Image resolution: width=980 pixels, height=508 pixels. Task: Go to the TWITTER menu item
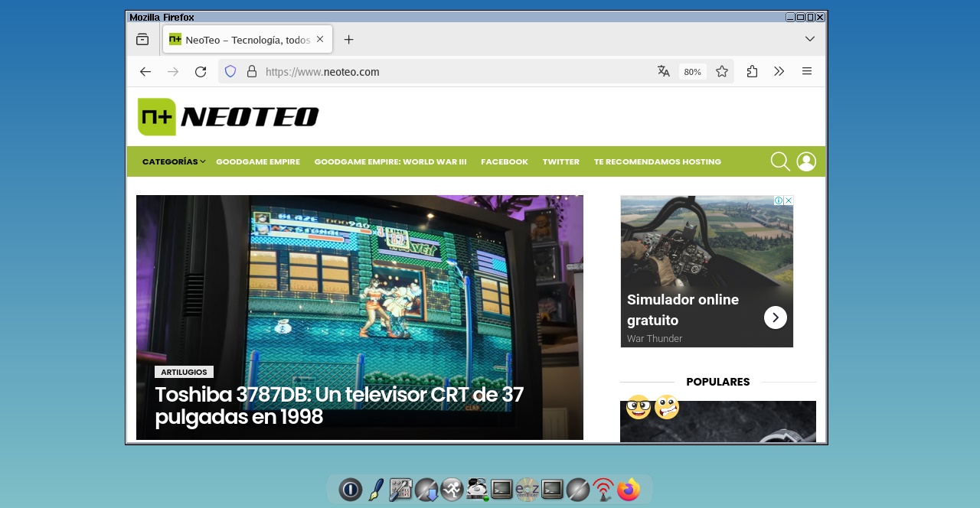[561, 161]
